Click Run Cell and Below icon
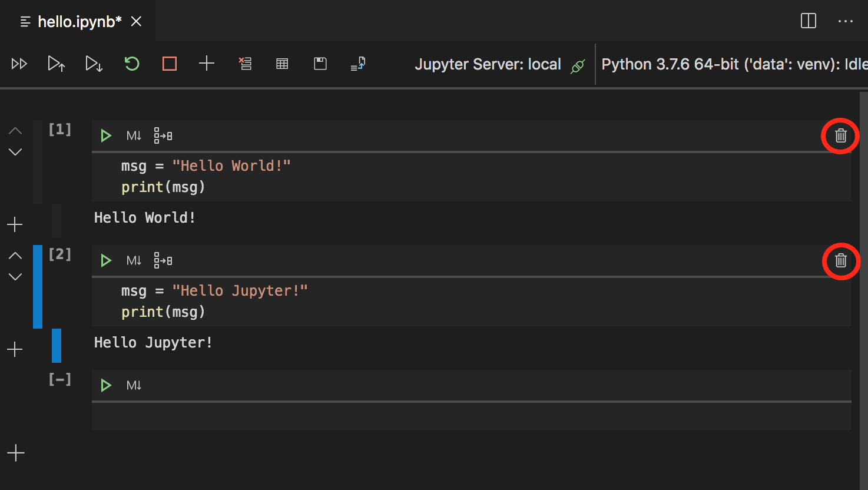This screenshot has height=490, width=868. point(94,64)
